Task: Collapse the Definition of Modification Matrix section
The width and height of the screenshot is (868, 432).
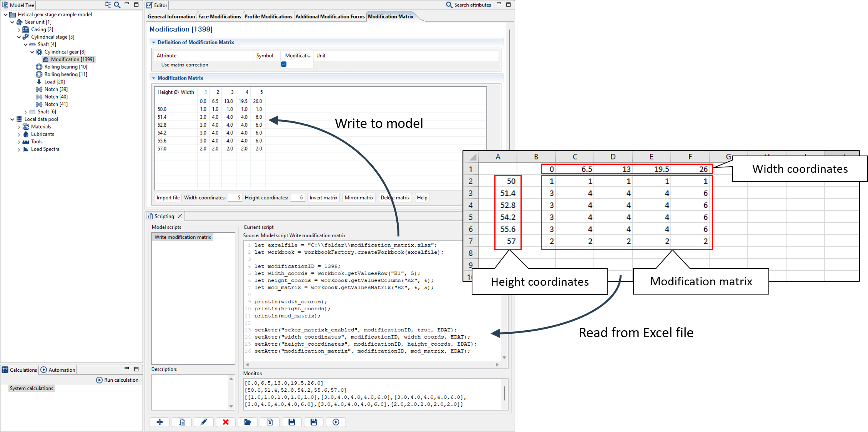Action: pos(153,42)
